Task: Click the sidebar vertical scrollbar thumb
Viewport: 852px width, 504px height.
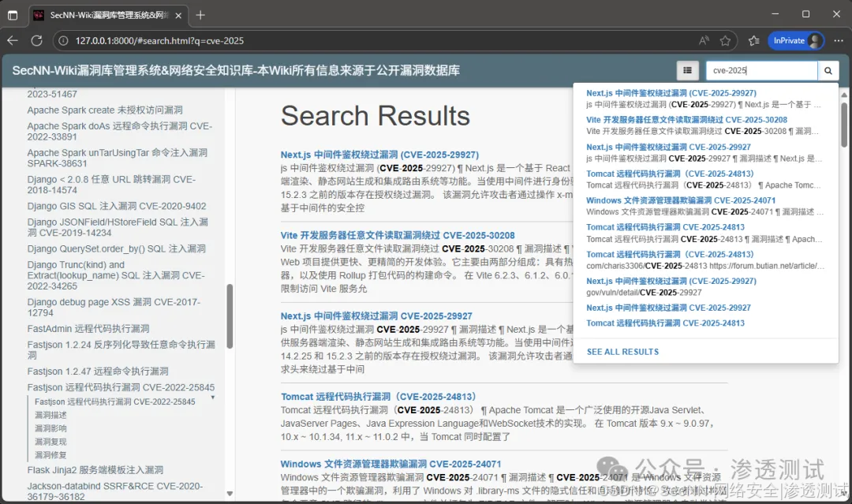Action: coord(230,316)
